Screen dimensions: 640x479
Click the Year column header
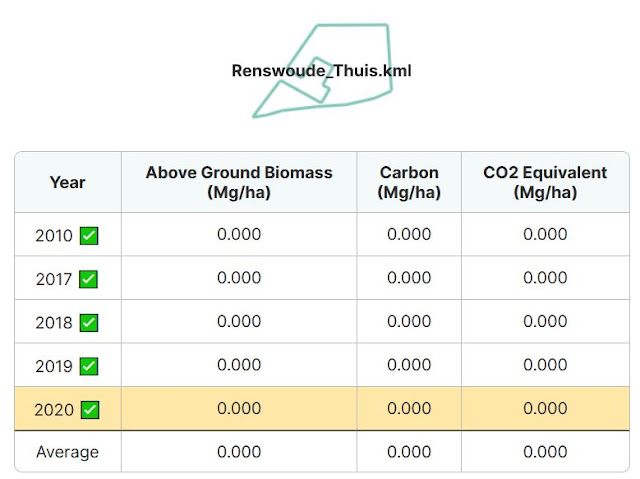68,182
